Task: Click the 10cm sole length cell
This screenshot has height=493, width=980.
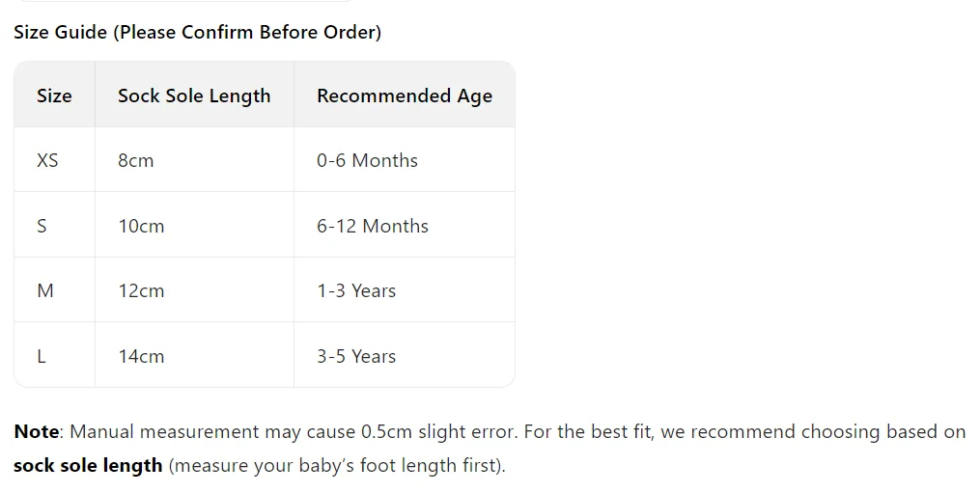Action: [194, 225]
